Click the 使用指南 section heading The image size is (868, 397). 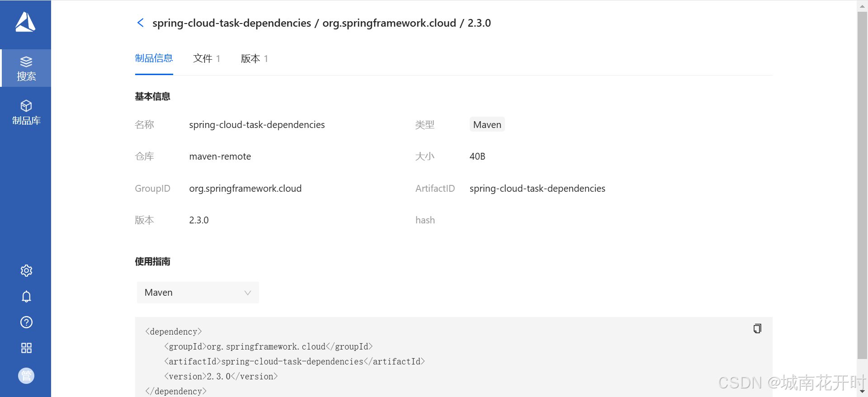(x=152, y=261)
